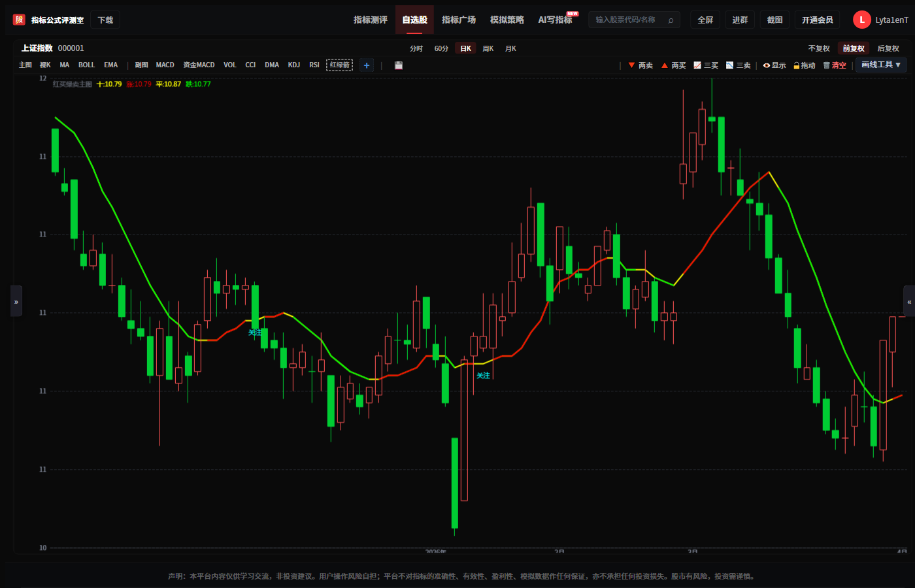Switch to 60分 chart period
Viewport: 915px width, 588px height.
click(x=442, y=48)
